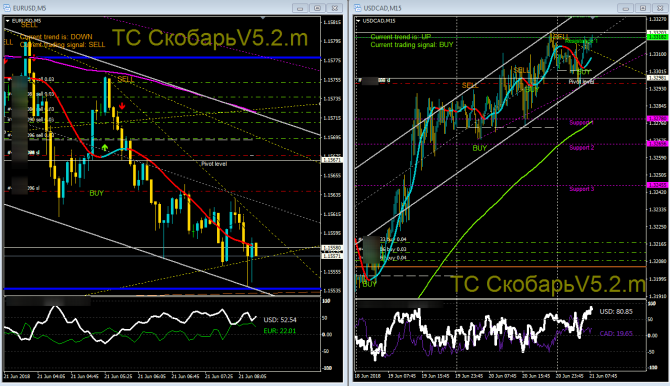Click 'Current trading signal: SELL' text
Screen dimensions: 670x386
pos(62,44)
